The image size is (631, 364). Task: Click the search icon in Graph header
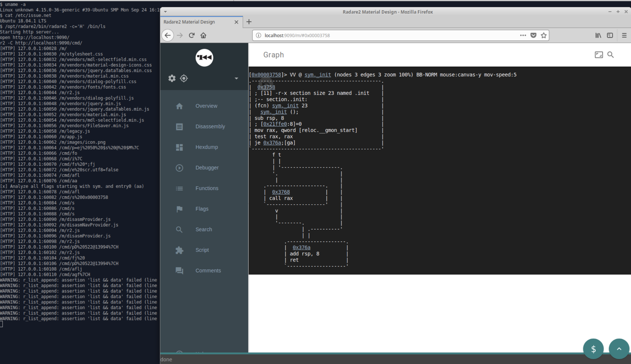611,55
